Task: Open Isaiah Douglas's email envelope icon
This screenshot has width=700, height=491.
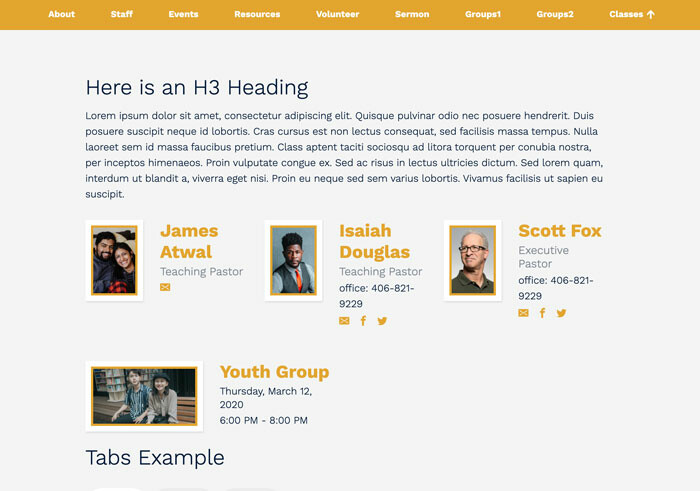Action: 344,321
